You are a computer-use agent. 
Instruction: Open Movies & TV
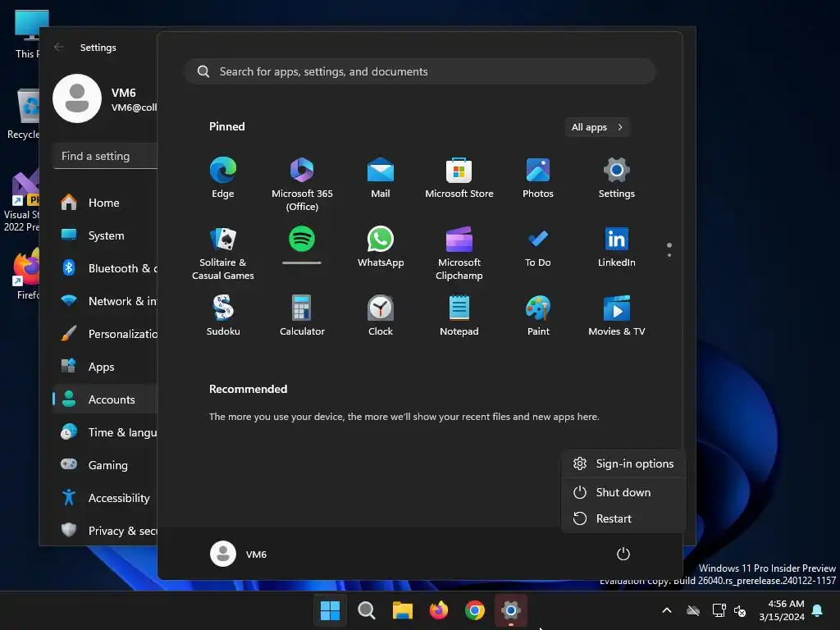tap(617, 316)
